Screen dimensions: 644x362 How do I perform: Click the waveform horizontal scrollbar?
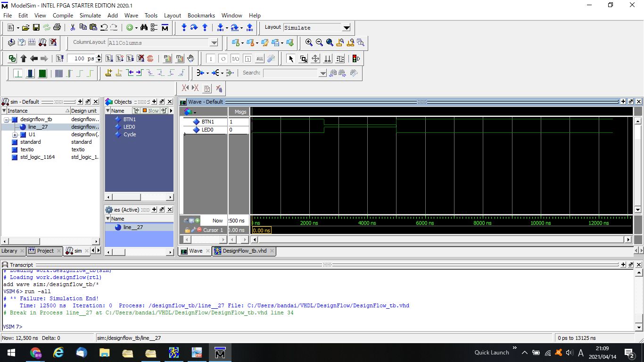(441, 239)
